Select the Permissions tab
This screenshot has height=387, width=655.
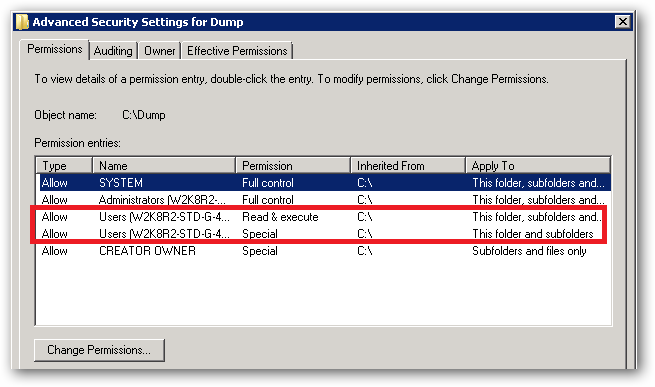pyautogui.click(x=55, y=49)
